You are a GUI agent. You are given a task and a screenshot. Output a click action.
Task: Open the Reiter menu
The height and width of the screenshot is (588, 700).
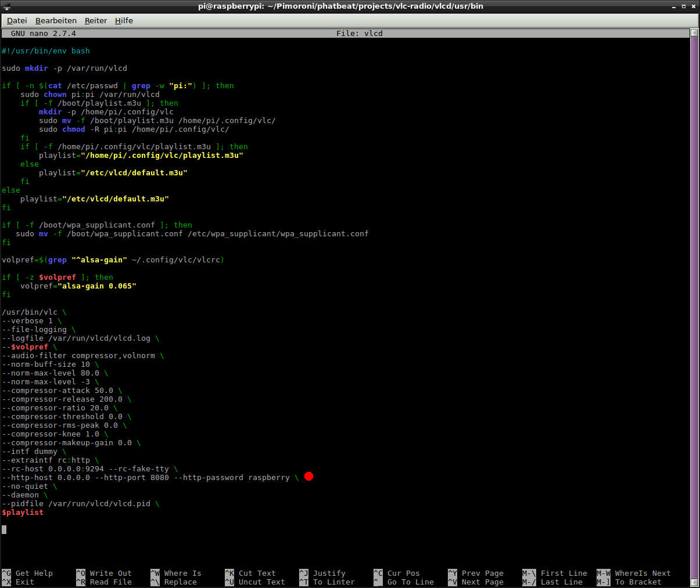(x=96, y=20)
